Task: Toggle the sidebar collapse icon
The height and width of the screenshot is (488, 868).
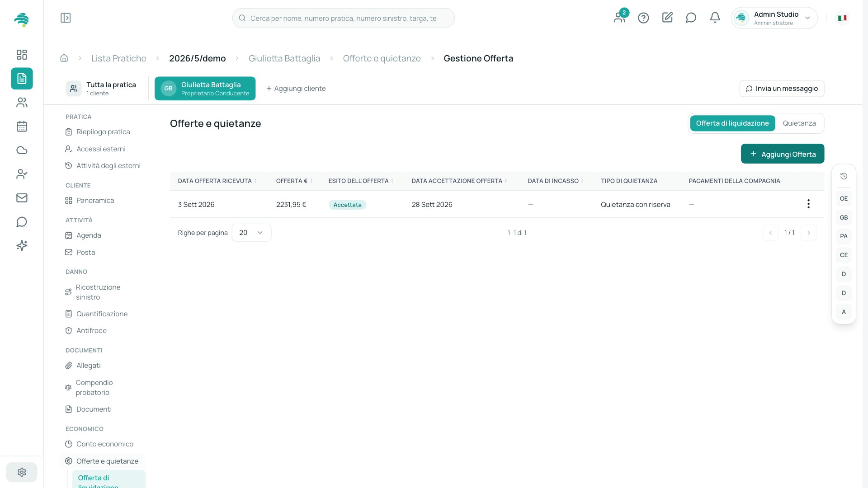Action: (x=66, y=18)
